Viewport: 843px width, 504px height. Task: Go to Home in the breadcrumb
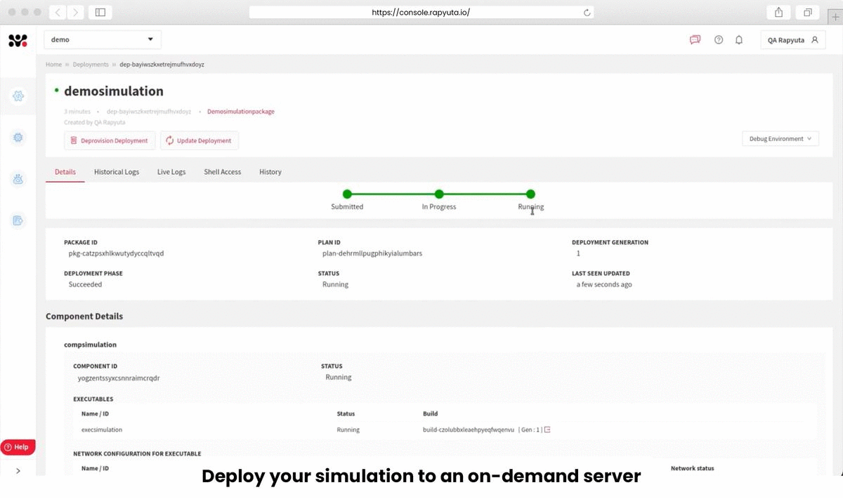pyautogui.click(x=54, y=65)
